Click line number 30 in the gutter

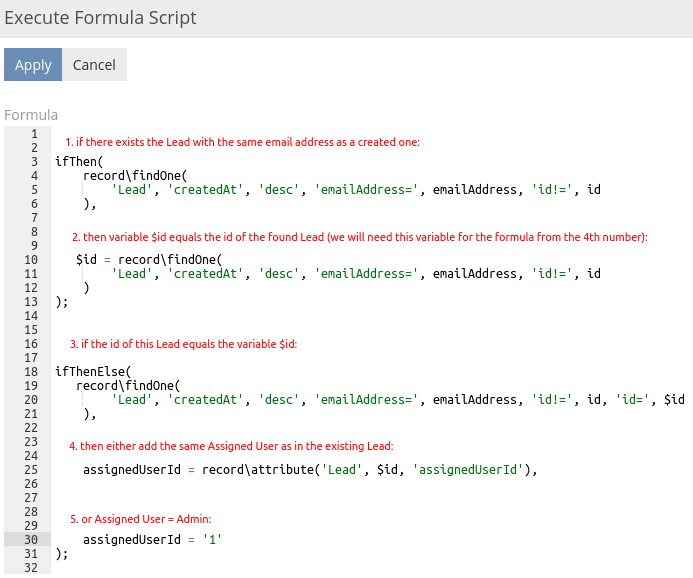point(29,539)
